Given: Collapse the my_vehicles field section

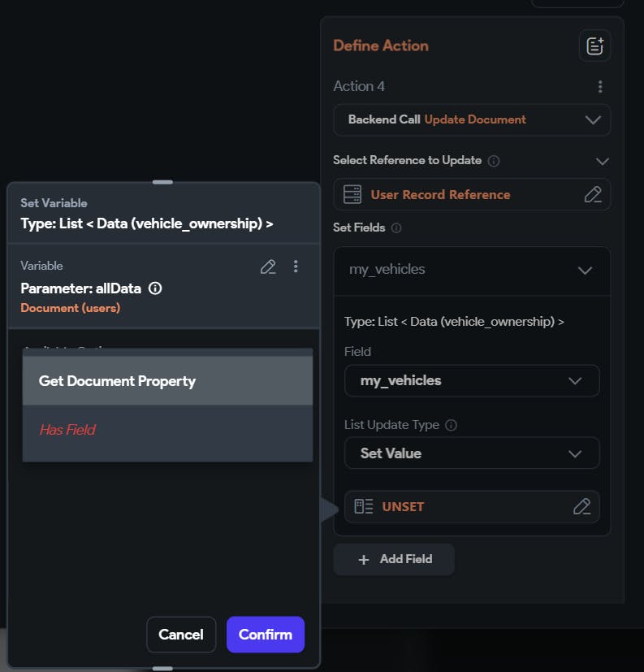Looking at the screenshot, I should pyautogui.click(x=585, y=271).
